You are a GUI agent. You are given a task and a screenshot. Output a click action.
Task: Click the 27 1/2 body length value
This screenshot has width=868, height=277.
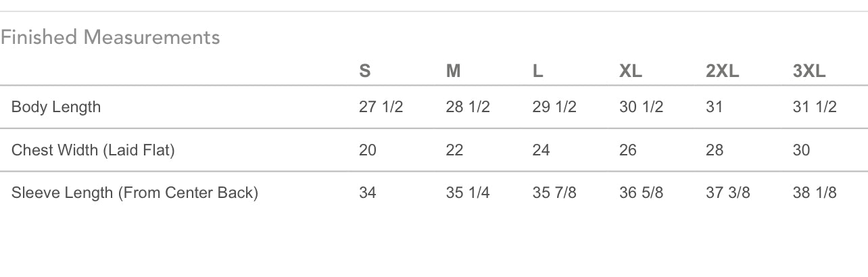click(381, 107)
